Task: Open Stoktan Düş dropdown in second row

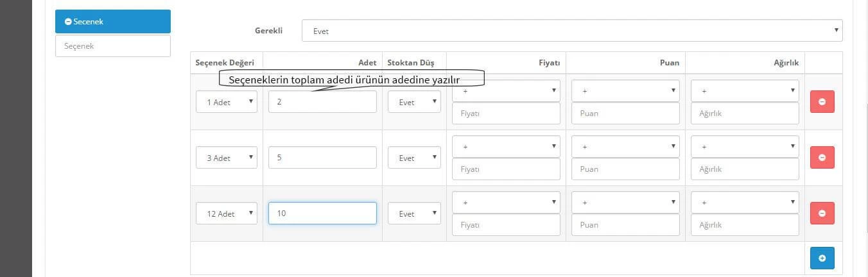Action: (x=414, y=158)
